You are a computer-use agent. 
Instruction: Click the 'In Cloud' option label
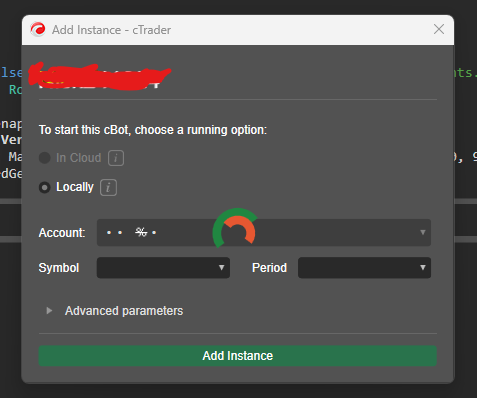tap(78, 158)
